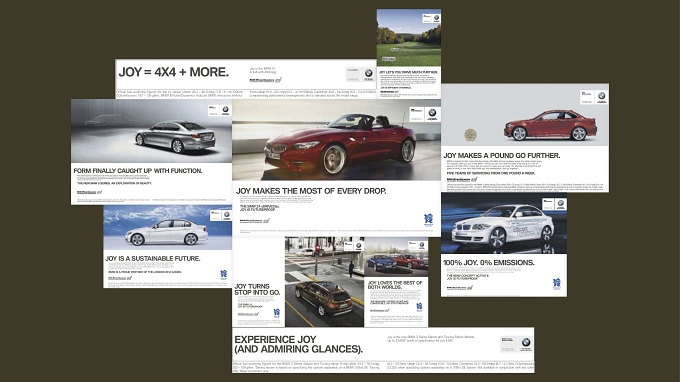This screenshot has height=382, width=680.
Task: Click the BMW logo on the golf course ad
Action: (x=436, y=18)
